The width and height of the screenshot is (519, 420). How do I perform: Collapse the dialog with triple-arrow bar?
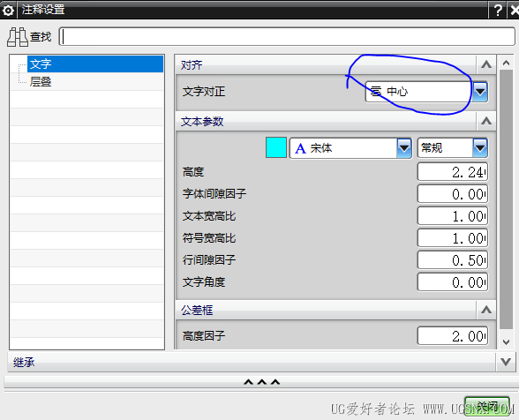tap(261, 382)
